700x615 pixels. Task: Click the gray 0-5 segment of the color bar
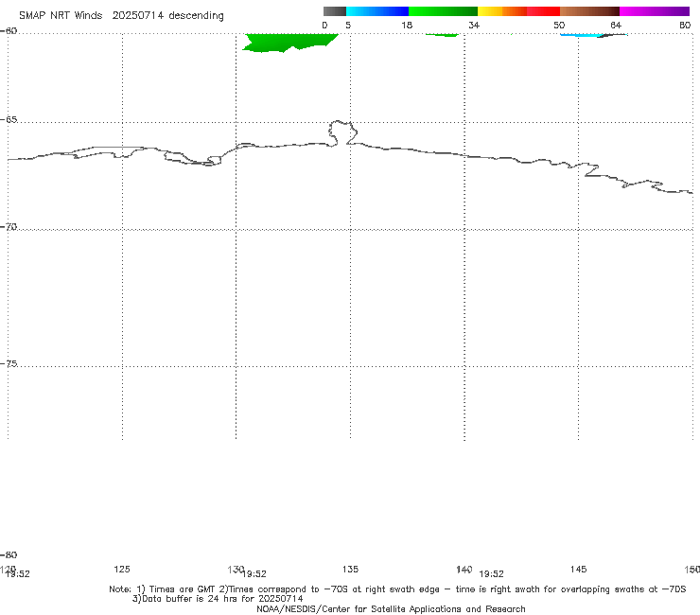335,11
